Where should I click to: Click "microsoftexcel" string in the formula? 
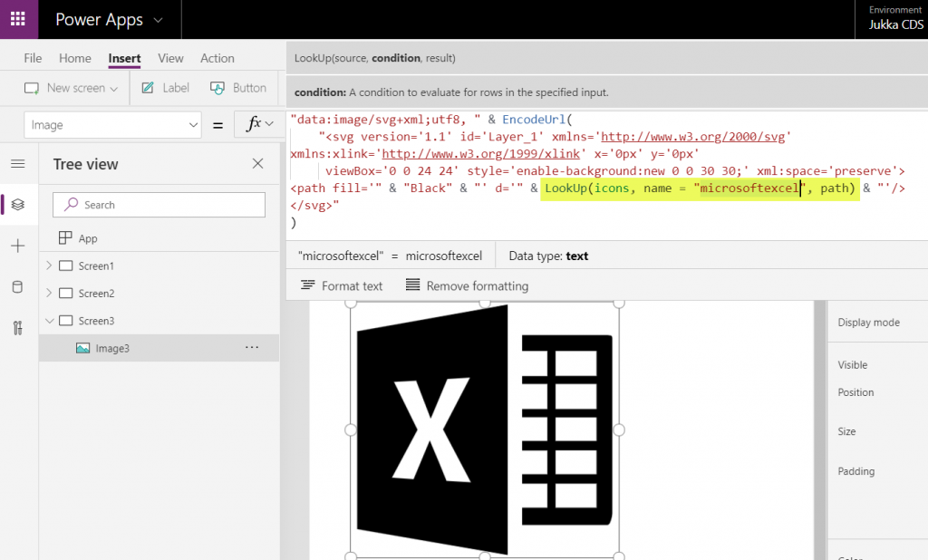pos(749,188)
